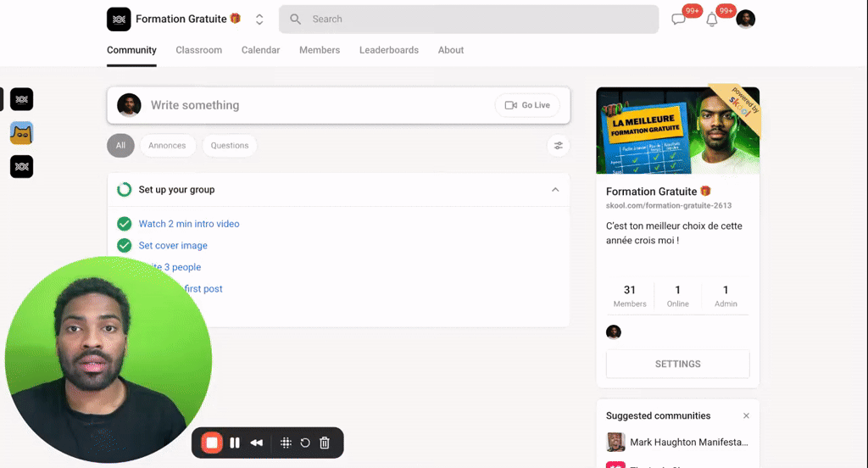The height and width of the screenshot is (468, 868).
Task: Go to the Leaderboards tab
Action: coord(389,50)
